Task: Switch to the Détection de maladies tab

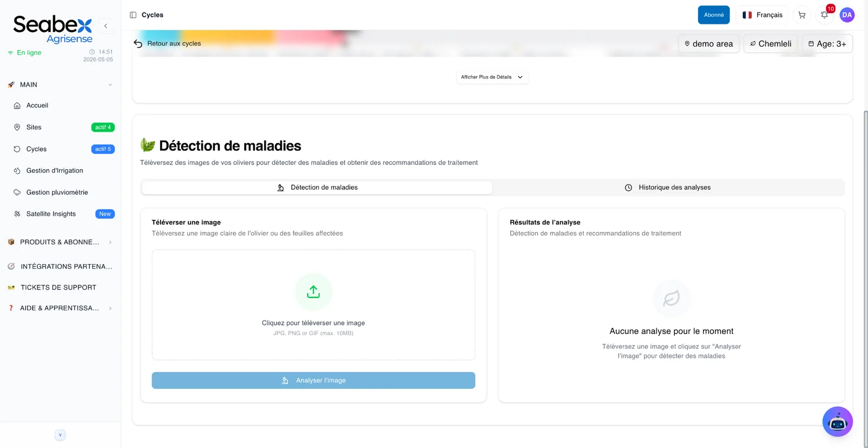Action: [x=317, y=188]
